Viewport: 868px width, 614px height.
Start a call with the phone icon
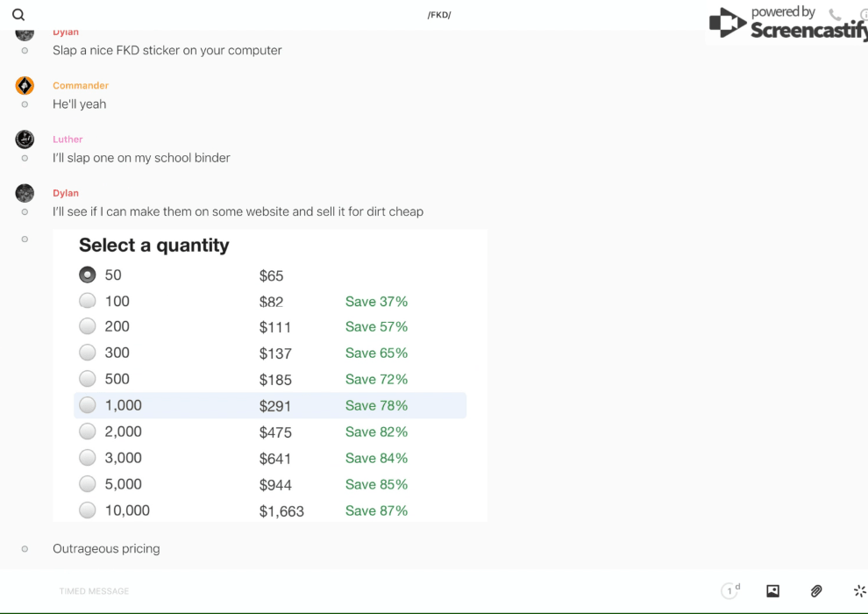pyautogui.click(x=835, y=15)
